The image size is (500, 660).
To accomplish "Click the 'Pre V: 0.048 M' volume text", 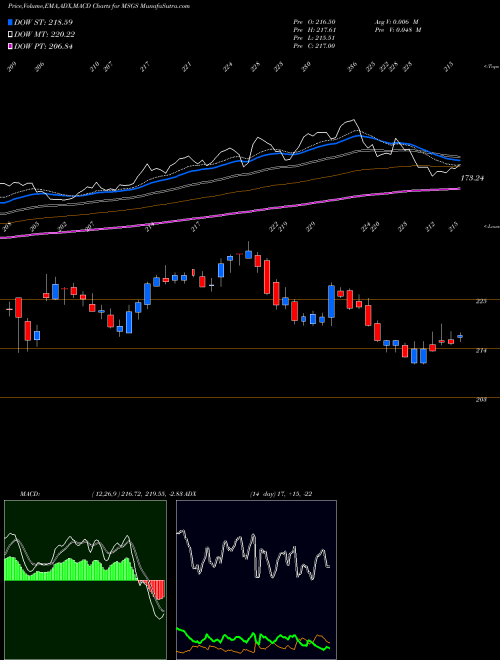I will tap(397, 30).
